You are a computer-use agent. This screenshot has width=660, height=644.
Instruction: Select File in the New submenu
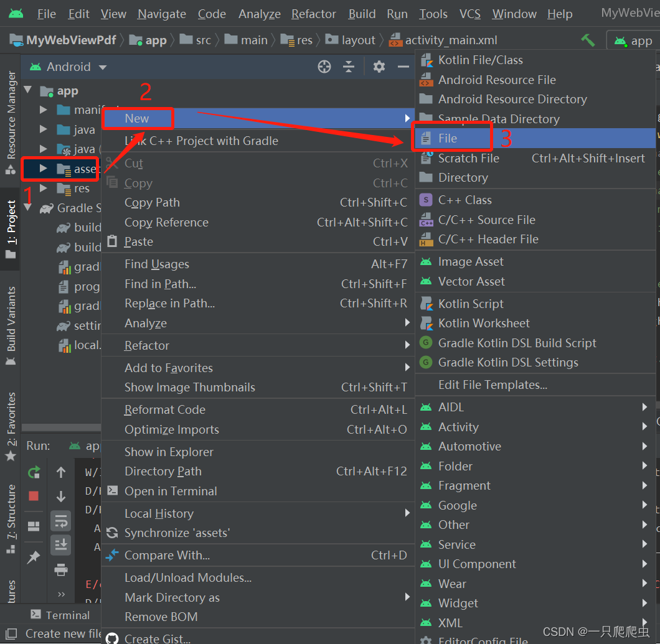(535, 138)
